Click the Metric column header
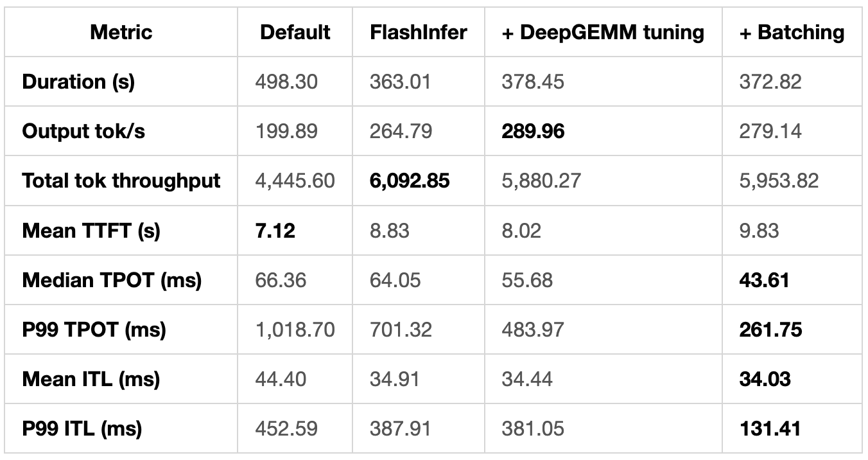This screenshot has height=460, width=868. tap(121, 32)
